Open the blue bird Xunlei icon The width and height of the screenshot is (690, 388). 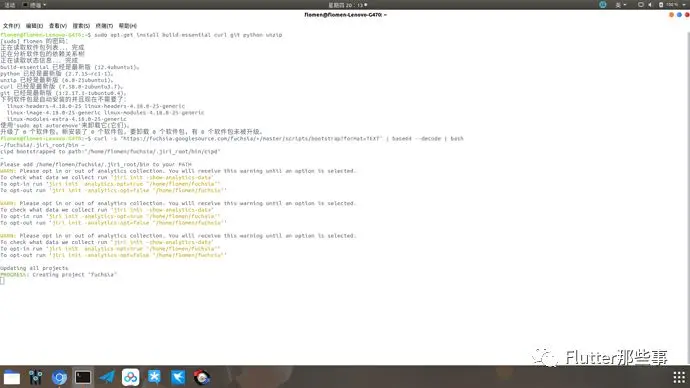178,377
